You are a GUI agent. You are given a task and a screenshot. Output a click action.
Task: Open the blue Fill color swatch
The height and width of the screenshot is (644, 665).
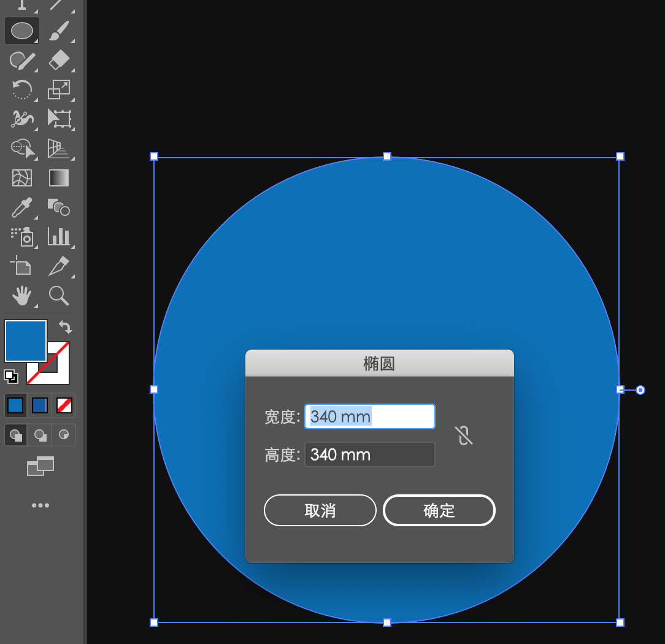[25, 341]
